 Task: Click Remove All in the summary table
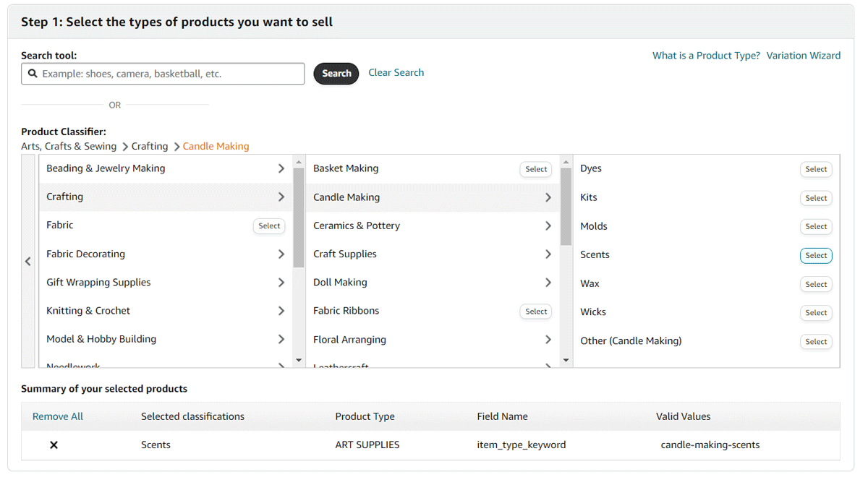[58, 416]
